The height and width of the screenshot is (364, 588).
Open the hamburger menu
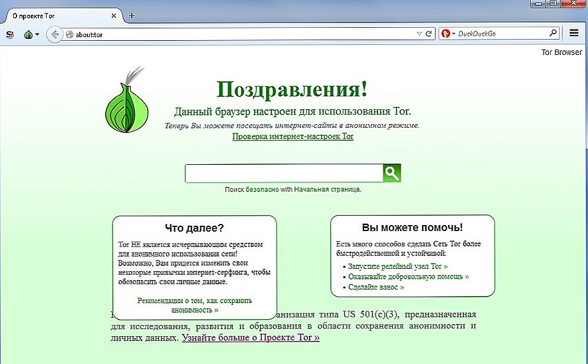click(574, 33)
